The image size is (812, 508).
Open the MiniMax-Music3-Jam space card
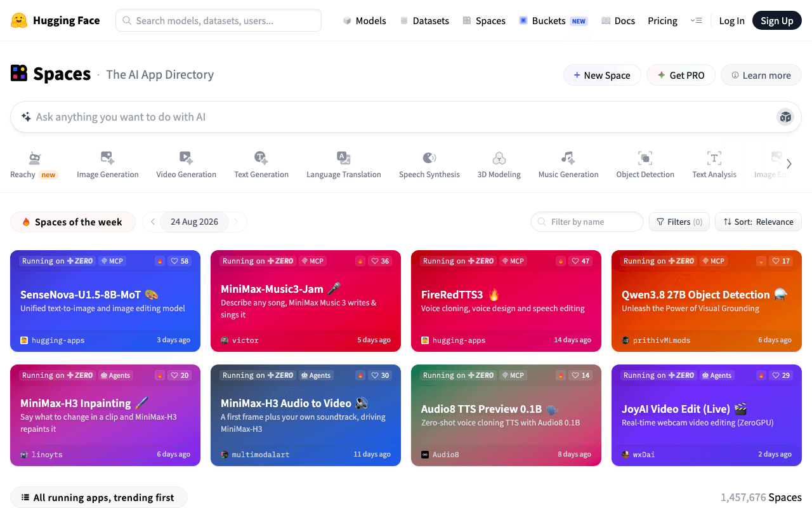[x=306, y=301]
